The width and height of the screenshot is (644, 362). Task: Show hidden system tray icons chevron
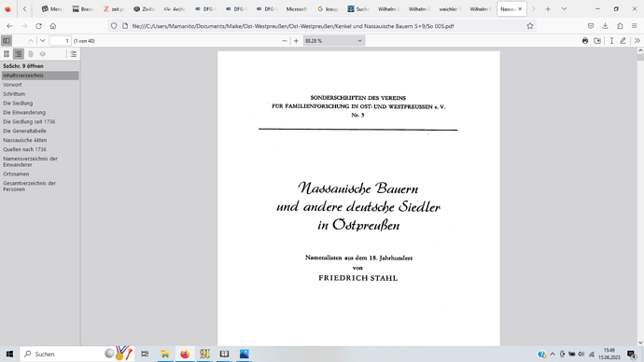pos(553,354)
